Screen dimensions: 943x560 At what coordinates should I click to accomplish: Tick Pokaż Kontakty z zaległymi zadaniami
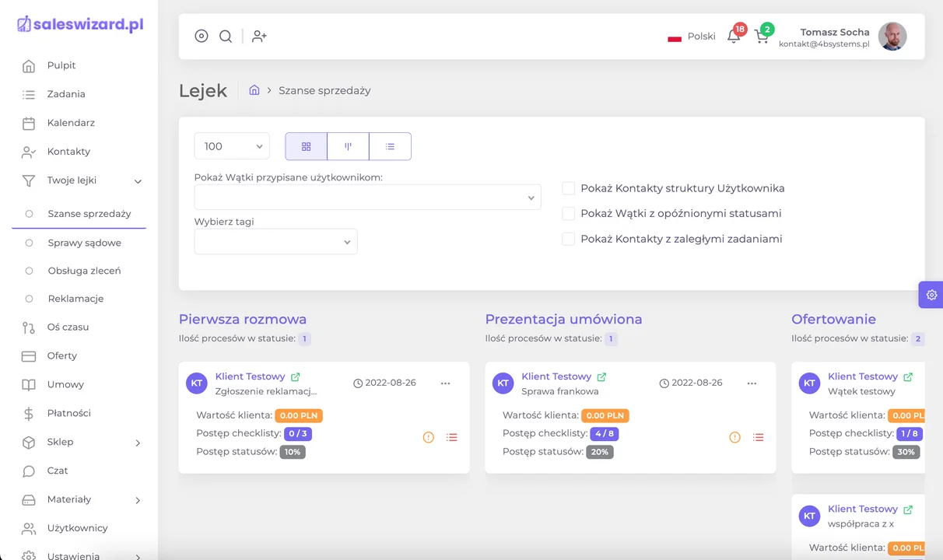coord(569,239)
